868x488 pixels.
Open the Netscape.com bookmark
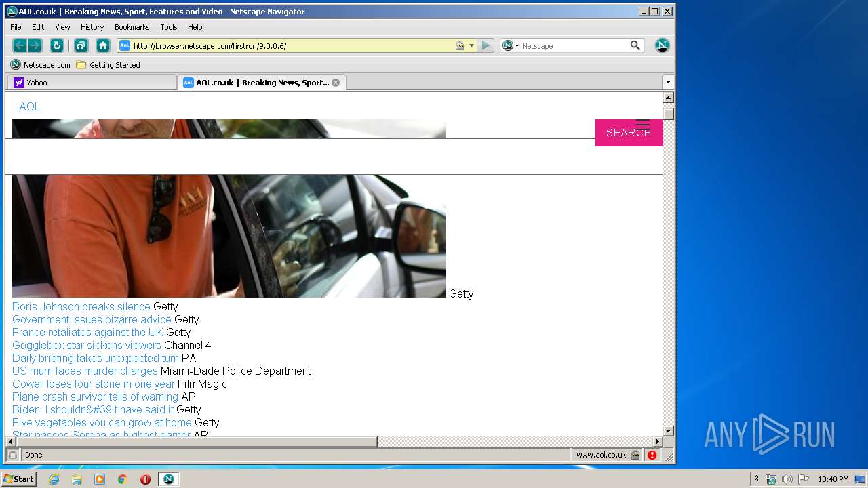click(x=41, y=65)
